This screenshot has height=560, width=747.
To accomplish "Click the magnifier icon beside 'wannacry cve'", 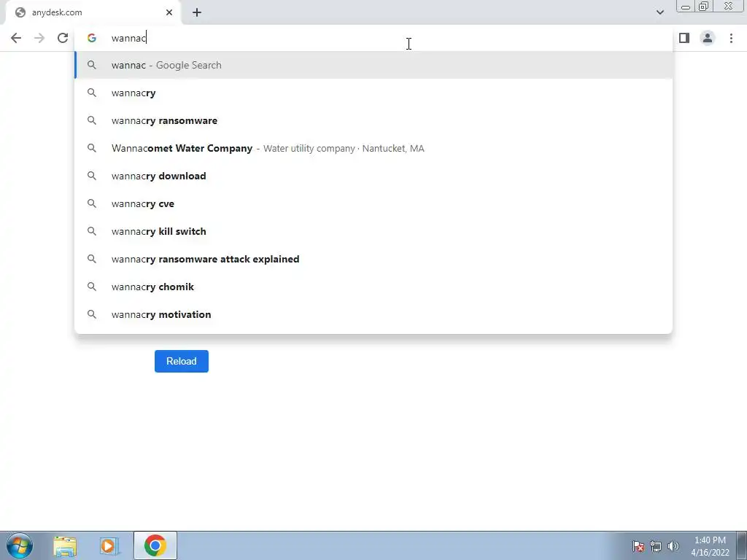I will 91,203.
